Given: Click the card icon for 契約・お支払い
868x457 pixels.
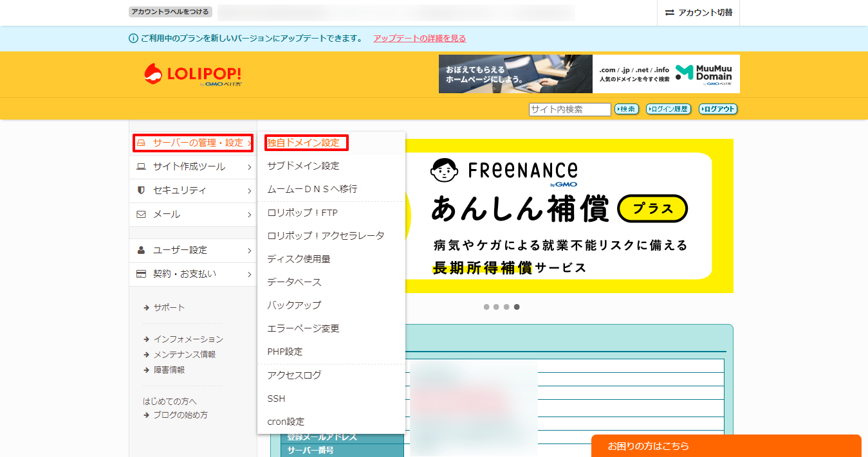Looking at the screenshot, I should [x=141, y=274].
